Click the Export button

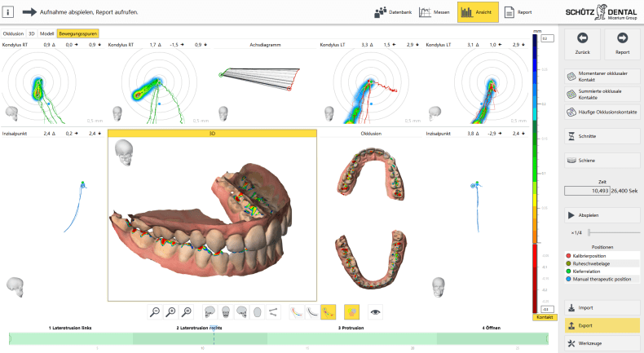(602, 325)
